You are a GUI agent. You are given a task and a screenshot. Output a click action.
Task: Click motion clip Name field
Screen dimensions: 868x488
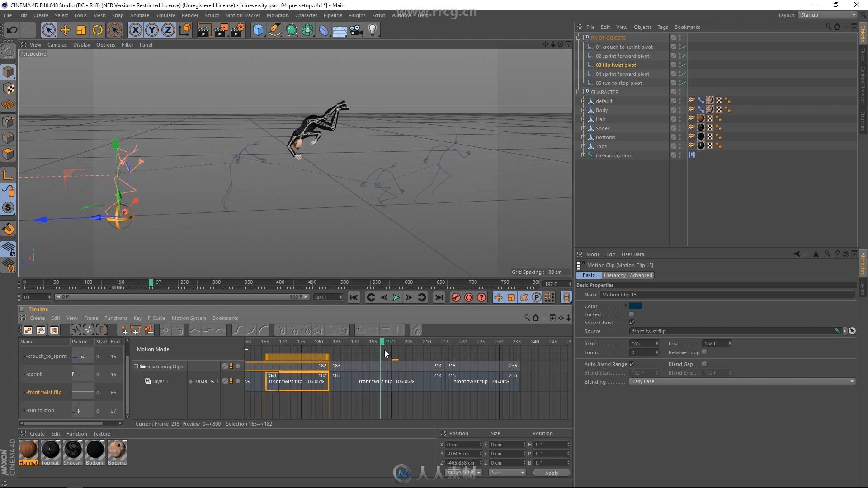[727, 295]
